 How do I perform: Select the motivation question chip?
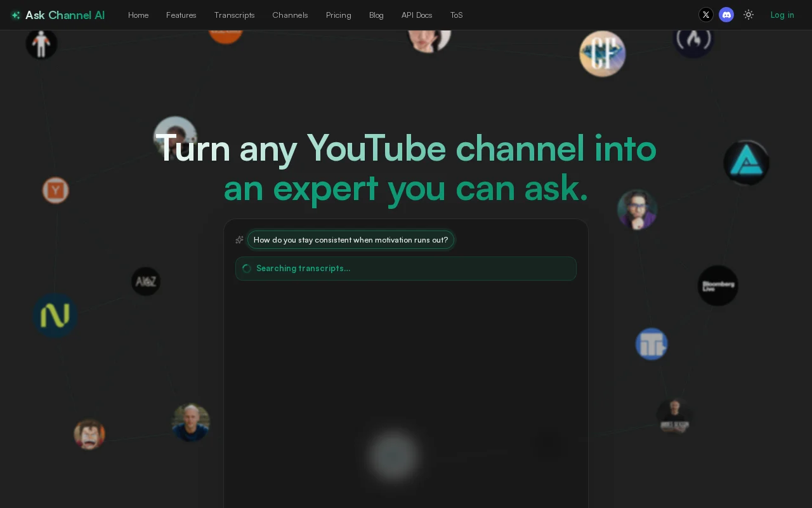pyautogui.click(x=351, y=240)
